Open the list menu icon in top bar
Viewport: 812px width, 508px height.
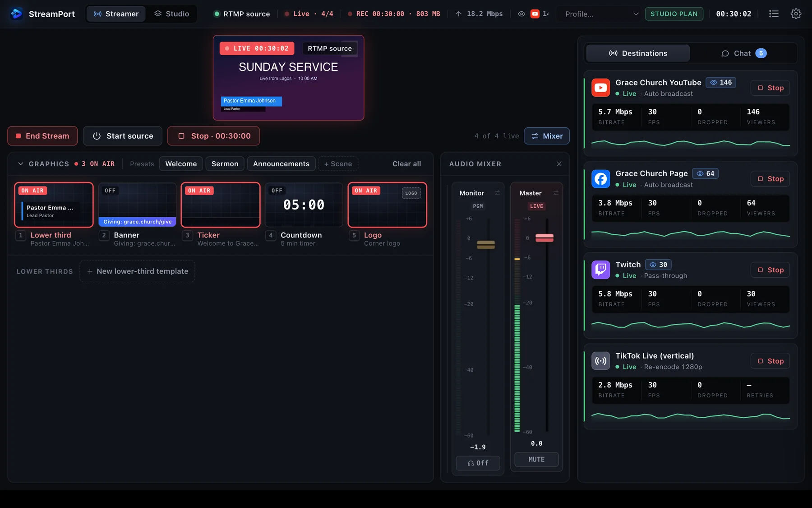pos(774,14)
